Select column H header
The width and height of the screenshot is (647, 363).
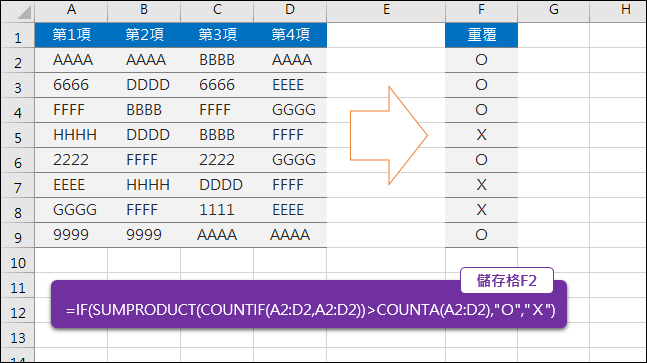point(618,11)
